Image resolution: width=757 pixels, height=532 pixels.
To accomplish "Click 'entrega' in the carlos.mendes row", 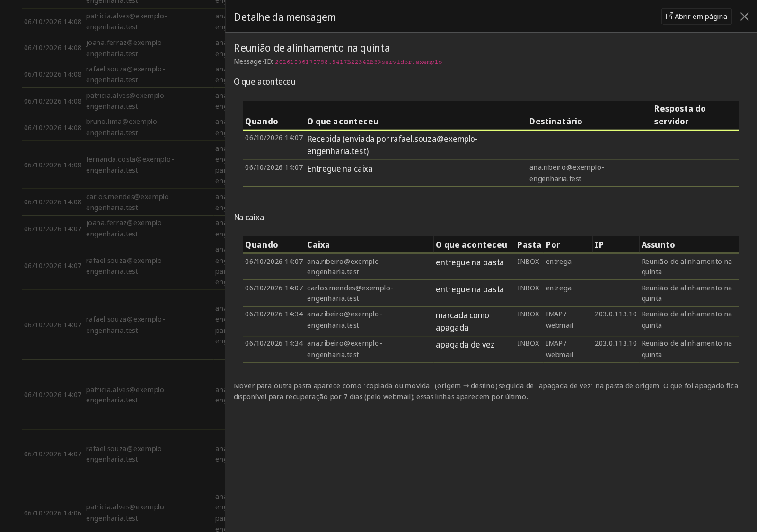I will [x=559, y=288].
